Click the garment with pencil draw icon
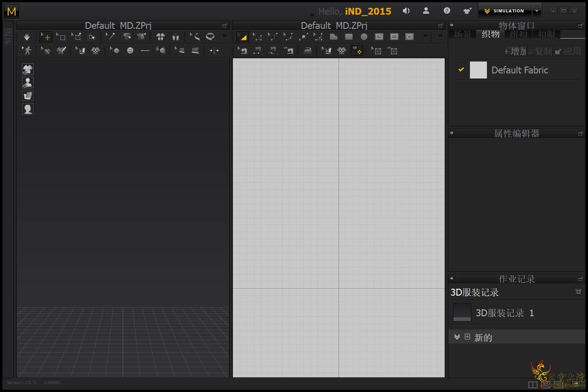 (x=61, y=50)
